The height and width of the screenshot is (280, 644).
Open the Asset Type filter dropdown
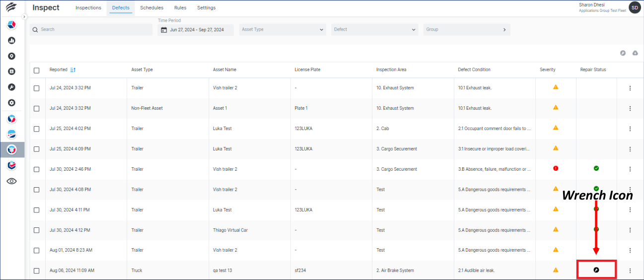(x=283, y=30)
